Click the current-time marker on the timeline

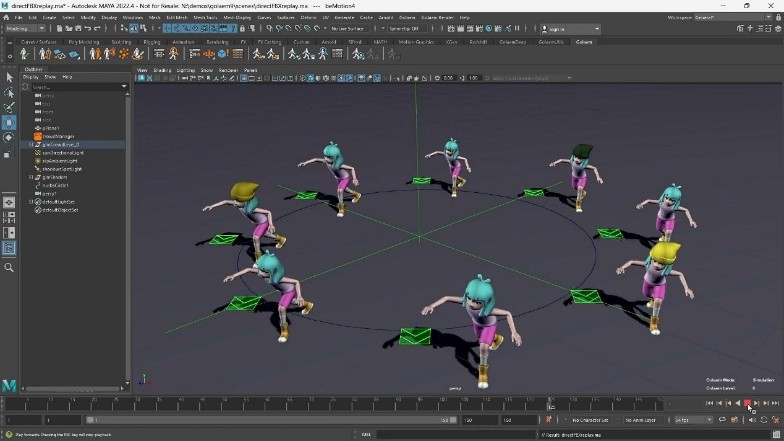pos(550,403)
